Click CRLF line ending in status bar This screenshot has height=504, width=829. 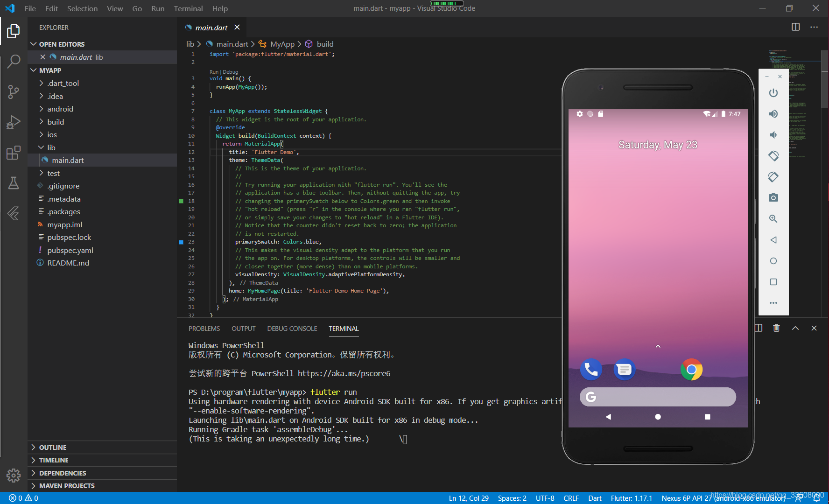[x=571, y=498]
